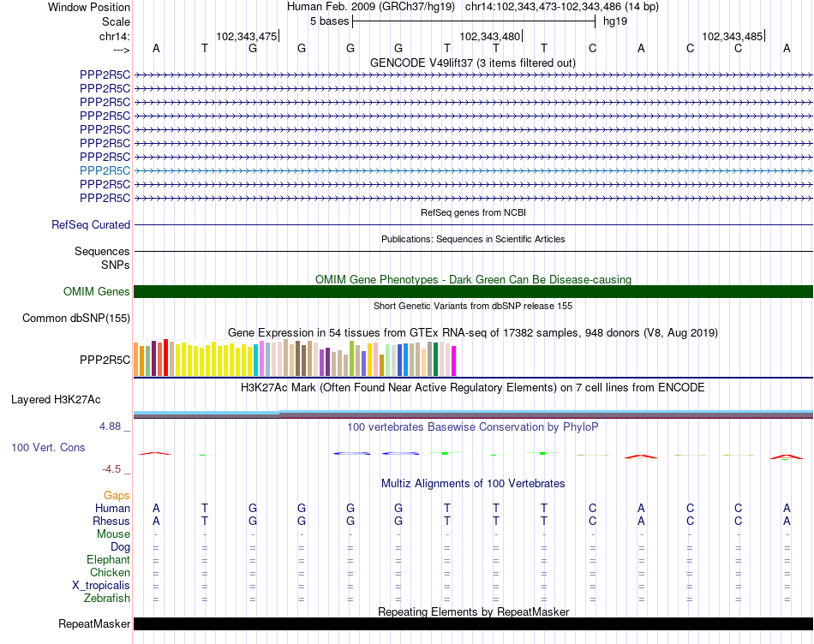Click the sequence direction arrow label
The width and height of the screenshot is (814, 644).
[x=122, y=50]
